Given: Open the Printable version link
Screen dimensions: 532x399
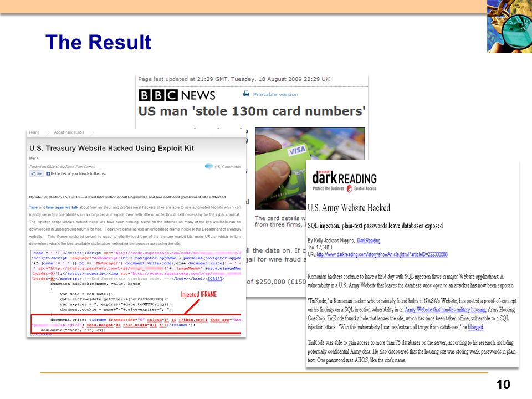Looking at the screenshot, I should click(275, 94).
